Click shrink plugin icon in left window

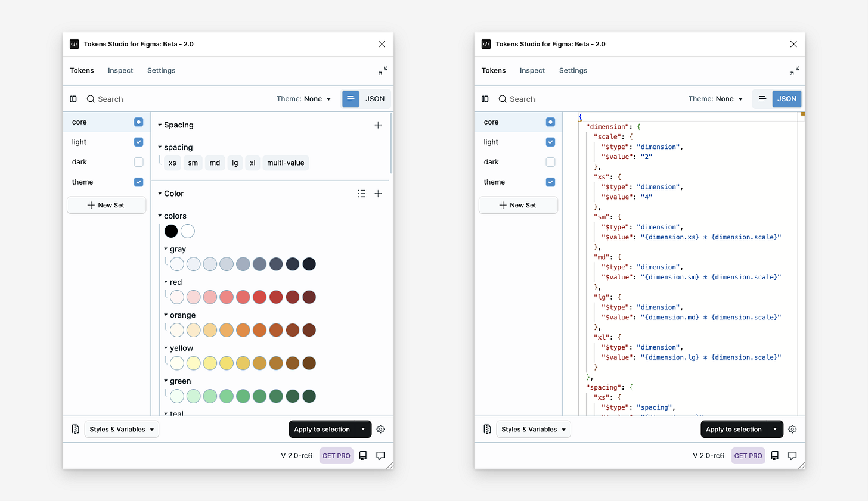(383, 71)
